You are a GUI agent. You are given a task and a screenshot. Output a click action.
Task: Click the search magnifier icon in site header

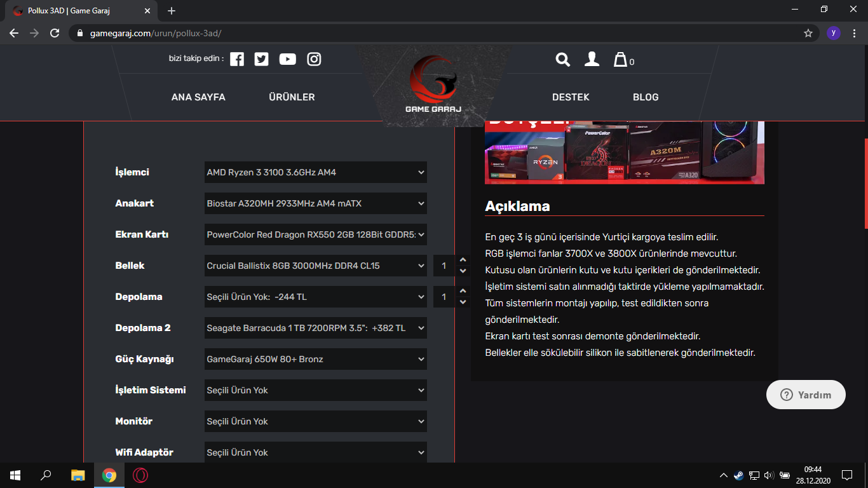[x=562, y=59]
